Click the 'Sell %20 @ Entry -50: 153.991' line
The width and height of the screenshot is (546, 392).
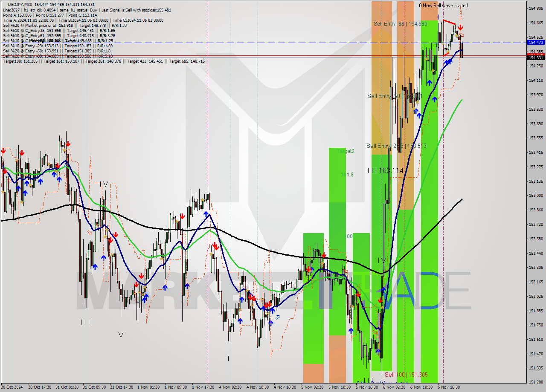57,51
